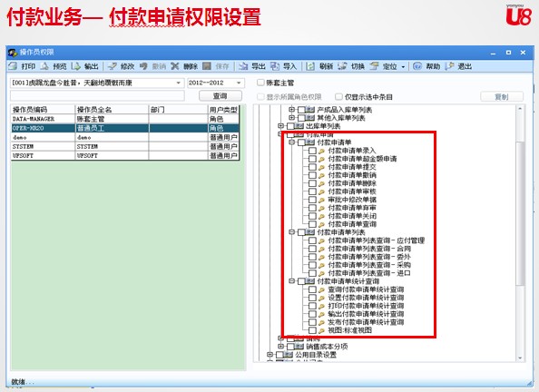The image size is (539, 392).
Task: Click the 刷新 refresh icon
Action: click(310, 66)
